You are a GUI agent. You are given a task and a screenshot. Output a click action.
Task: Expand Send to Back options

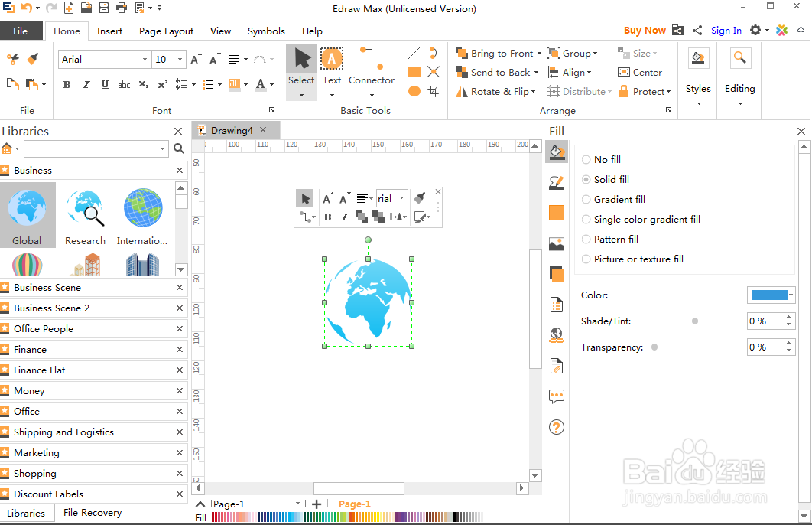click(x=536, y=73)
